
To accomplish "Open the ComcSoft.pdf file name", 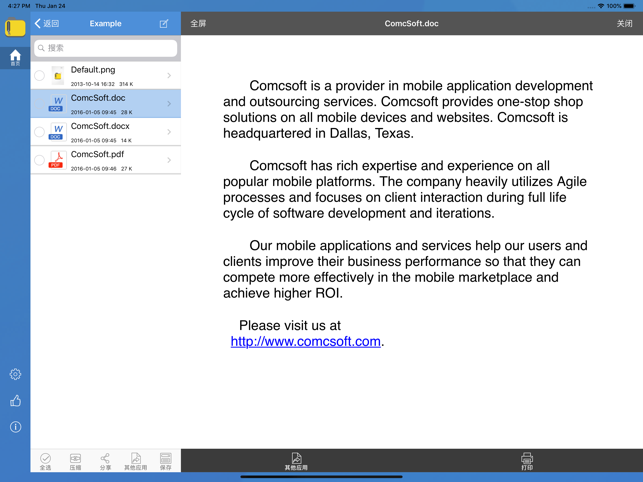I will [x=97, y=154].
